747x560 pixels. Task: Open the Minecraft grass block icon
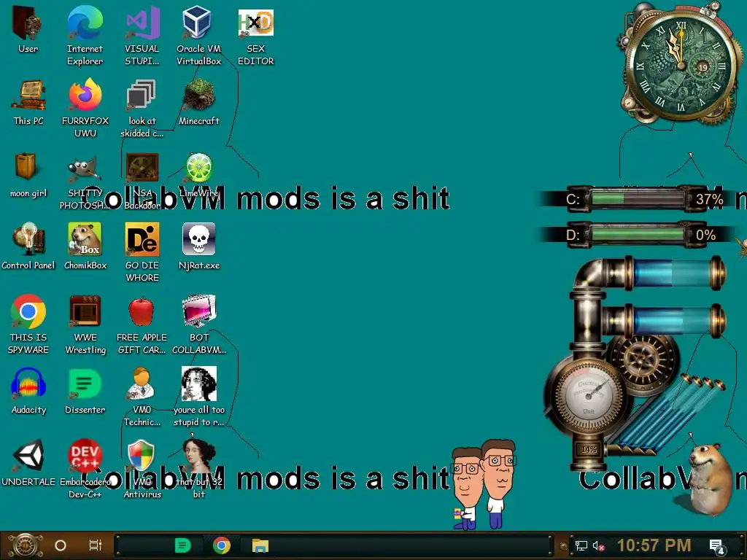199,102
